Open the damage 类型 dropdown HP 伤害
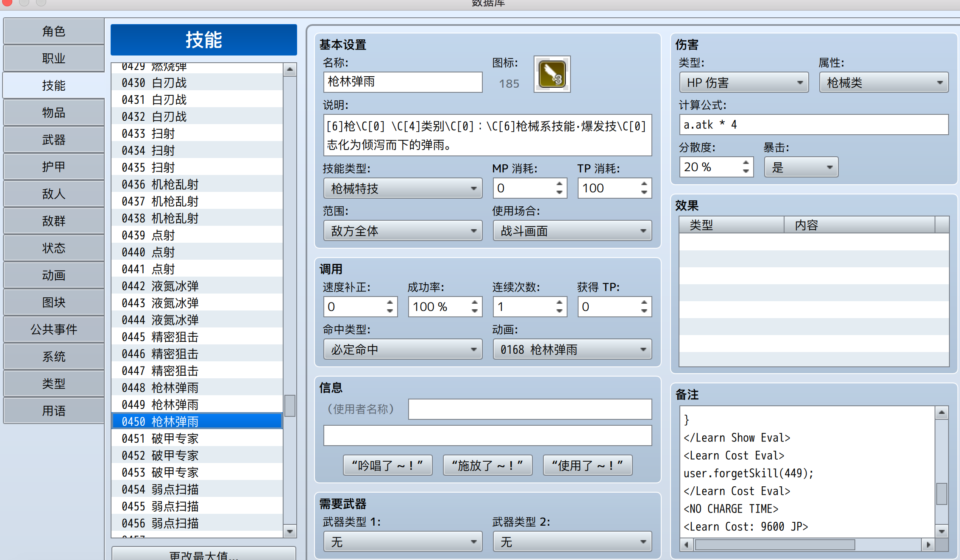 pyautogui.click(x=744, y=83)
